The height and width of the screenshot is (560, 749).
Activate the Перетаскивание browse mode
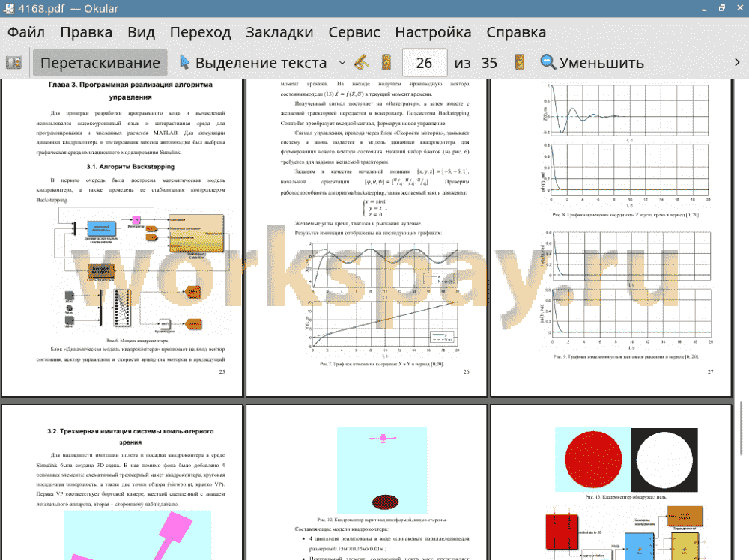(100, 63)
